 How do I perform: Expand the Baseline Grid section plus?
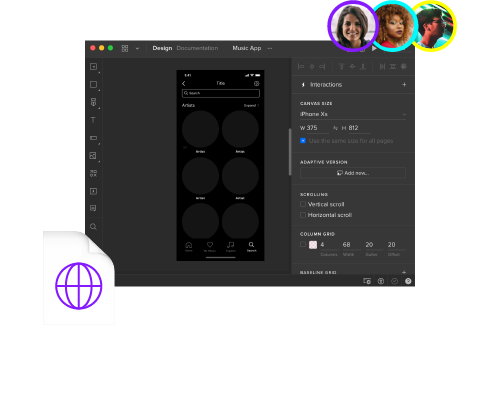(x=404, y=272)
